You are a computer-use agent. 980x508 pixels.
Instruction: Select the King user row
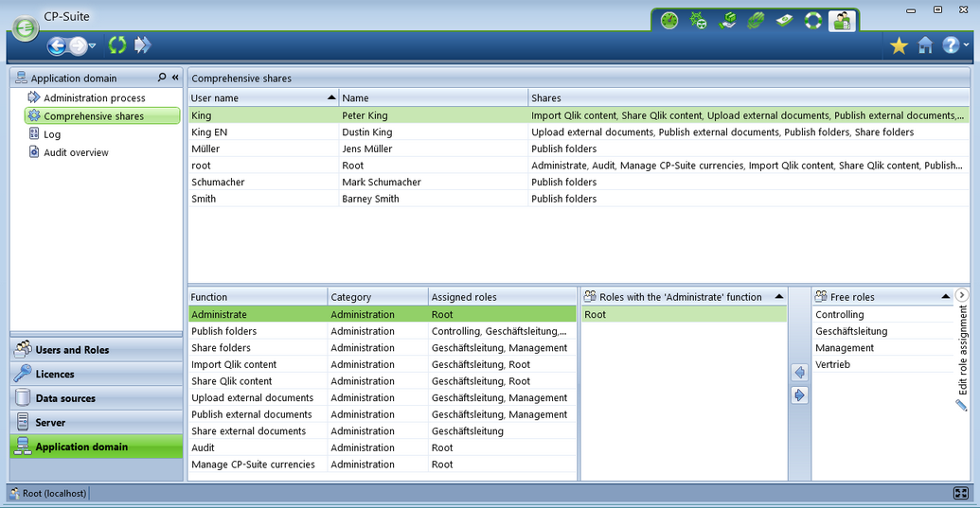point(579,115)
